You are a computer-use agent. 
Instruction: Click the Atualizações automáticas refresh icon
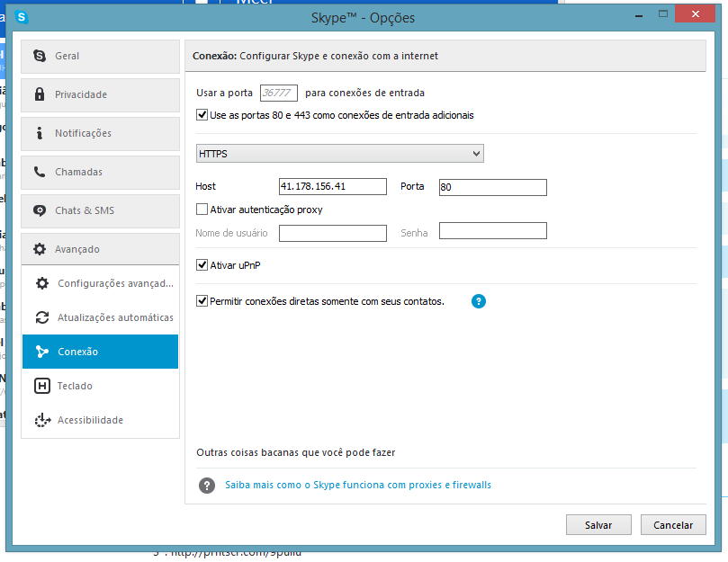pyautogui.click(x=42, y=317)
